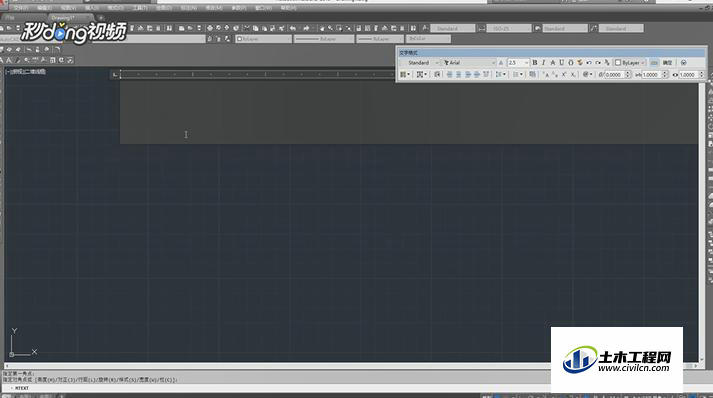Click Oblique Angle 0.0000 field
The image size is (713, 398).
coord(615,75)
